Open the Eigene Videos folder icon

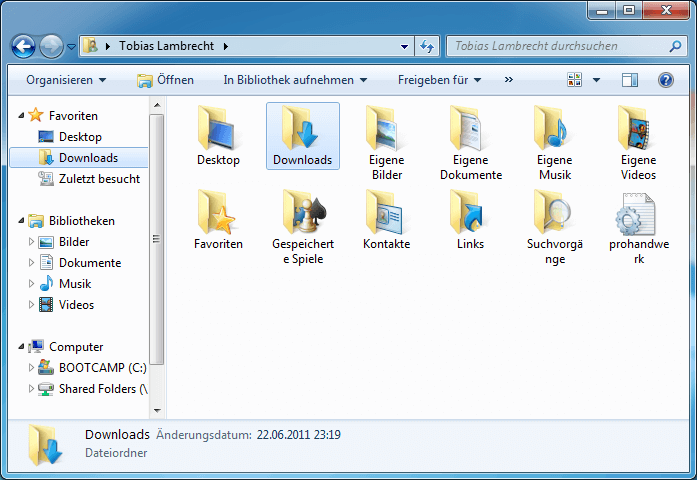click(638, 129)
